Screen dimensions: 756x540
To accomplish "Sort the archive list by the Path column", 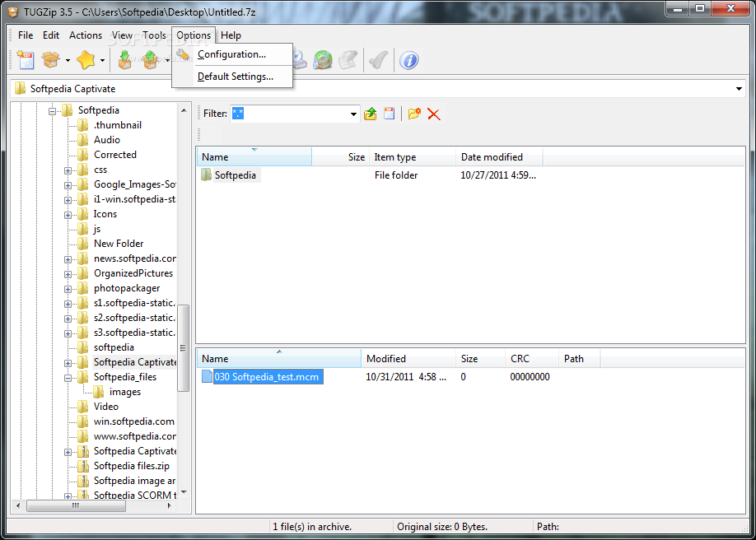I will pos(579,359).
